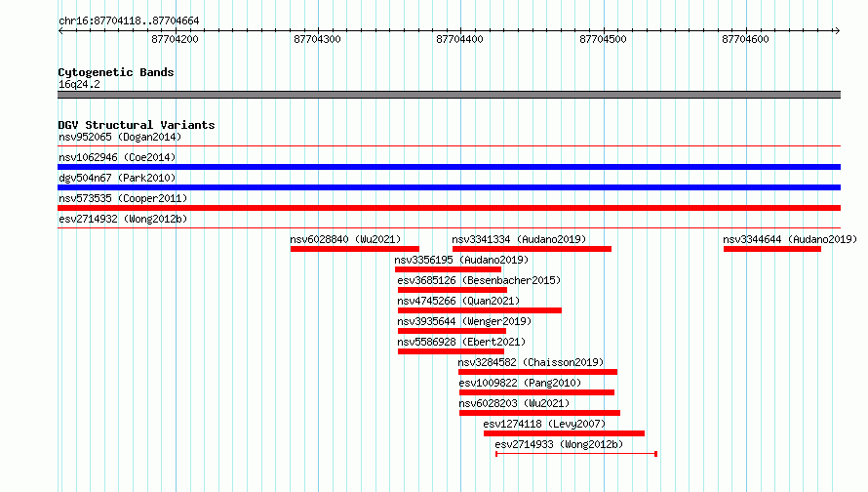
Task: Click the 87704200 ruler position
Action: click(175, 39)
